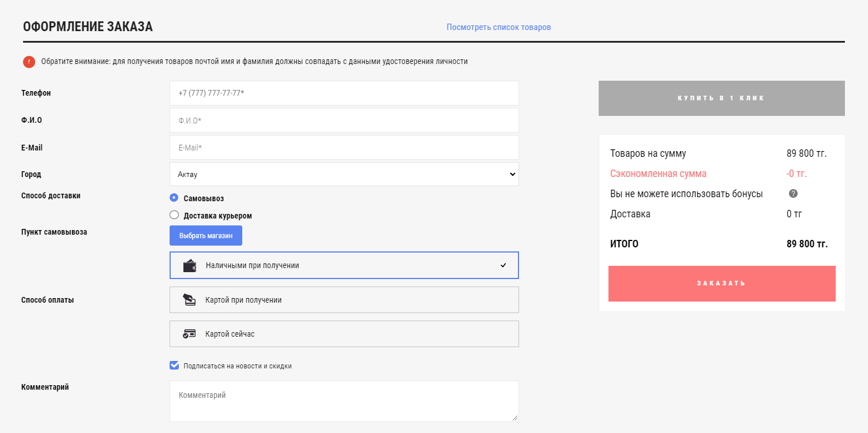Select the Доставка курьером radio button

point(174,215)
